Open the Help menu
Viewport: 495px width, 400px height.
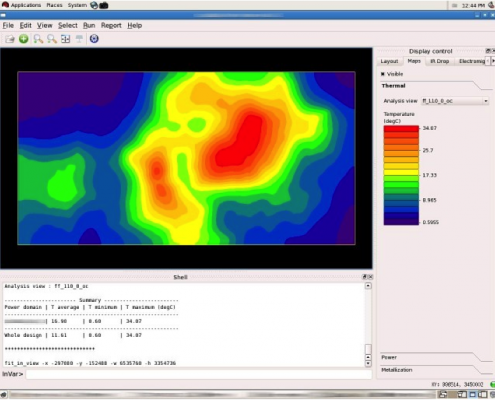(135, 25)
